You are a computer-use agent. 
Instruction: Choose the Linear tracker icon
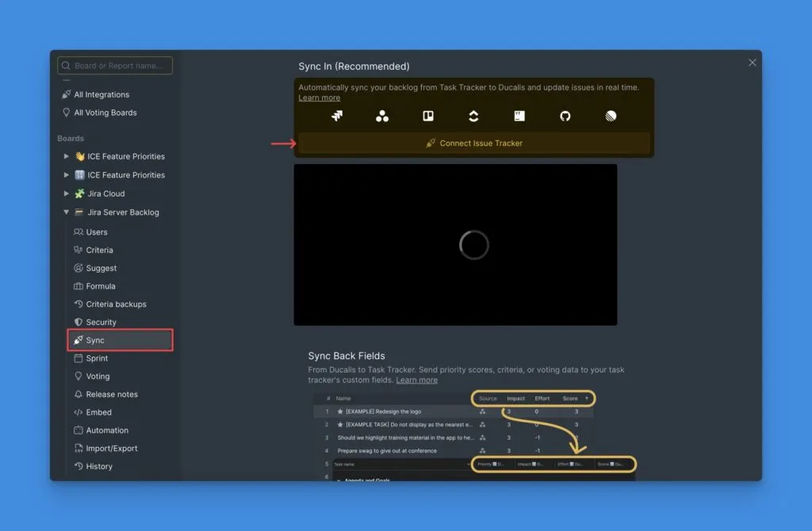(x=609, y=116)
